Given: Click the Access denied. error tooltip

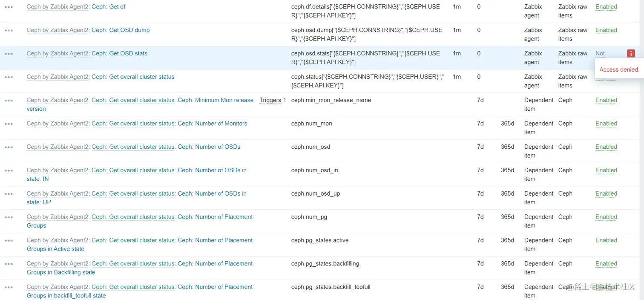Looking at the screenshot, I should coord(619,69).
